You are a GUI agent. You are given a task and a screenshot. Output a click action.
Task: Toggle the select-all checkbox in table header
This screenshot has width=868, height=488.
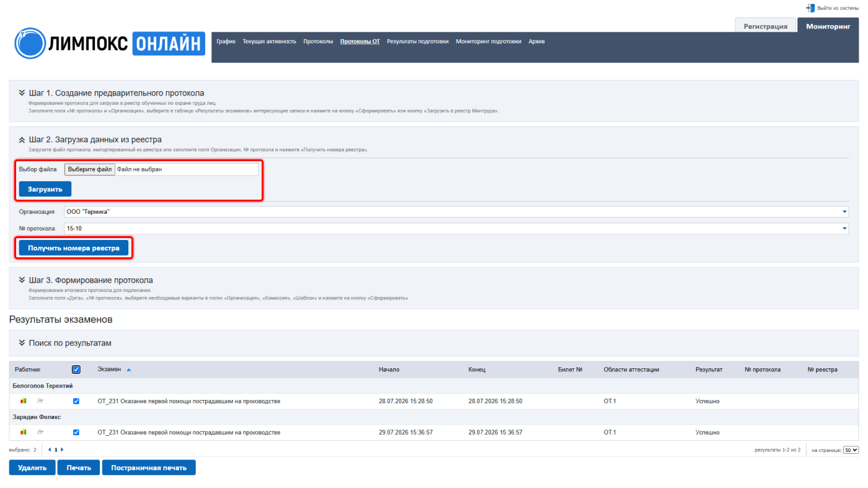click(x=76, y=370)
